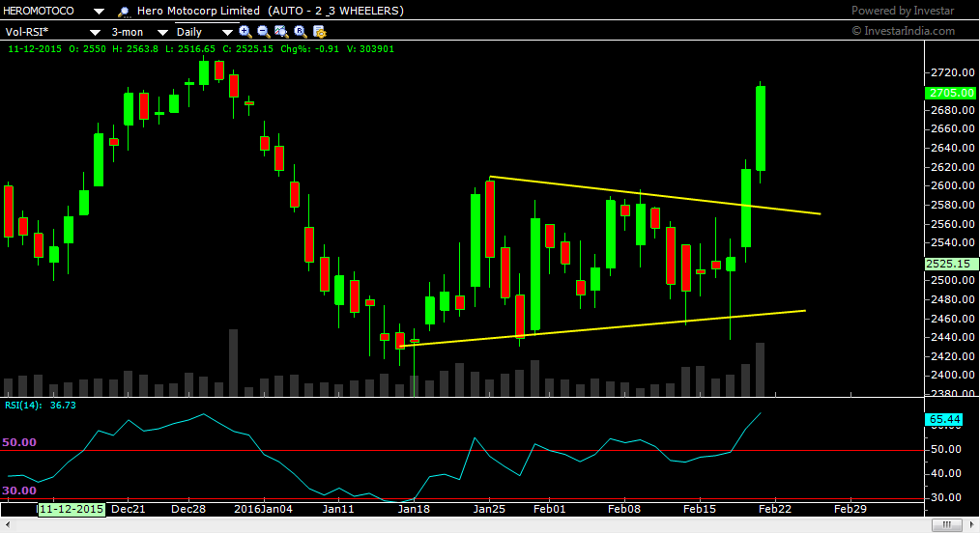Click the Feb22 date axis label
This screenshot has height=533, width=980.
[x=775, y=509]
